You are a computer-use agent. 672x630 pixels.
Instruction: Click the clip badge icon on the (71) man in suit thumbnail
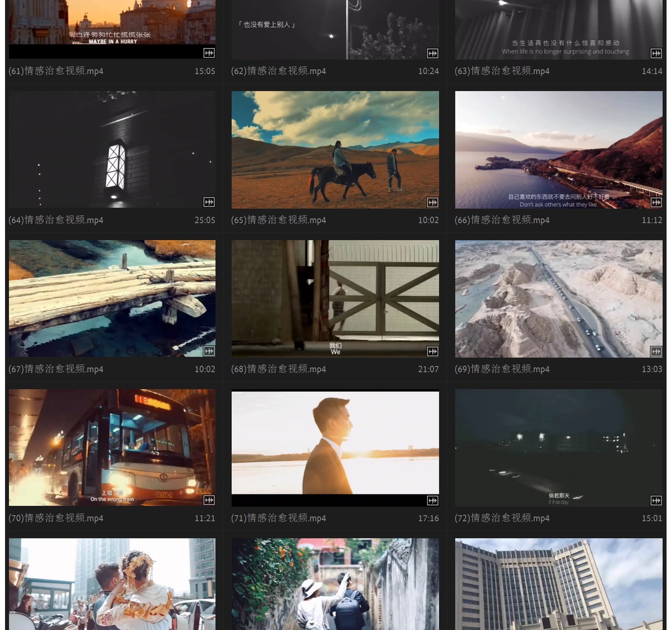[433, 500]
